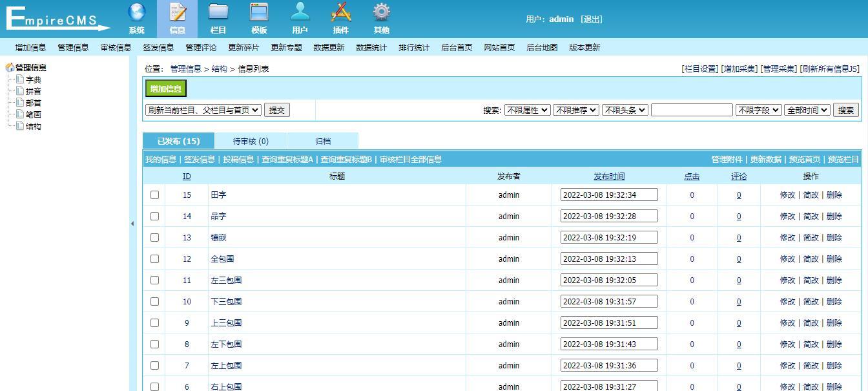Click the 结构 breadcrumb link
Image resolution: width=868 pixels, height=391 pixels.
tap(220, 69)
